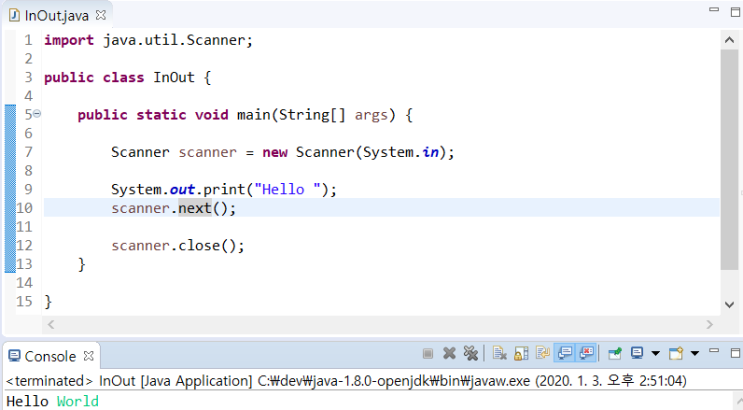Click the italic "out" field on line 9
Viewport: 743px width, 410px height.
(x=182, y=190)
